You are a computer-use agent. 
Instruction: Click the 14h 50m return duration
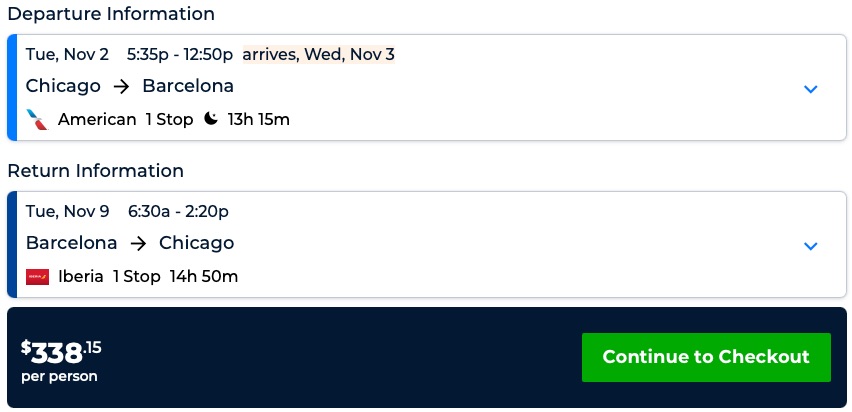click(x=204, y=276)
